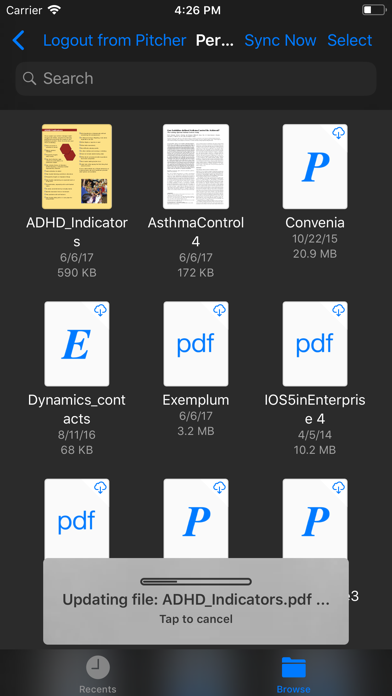Tap the magnifying glass search icon
The image size is (392, 696).
pos(30,79)
